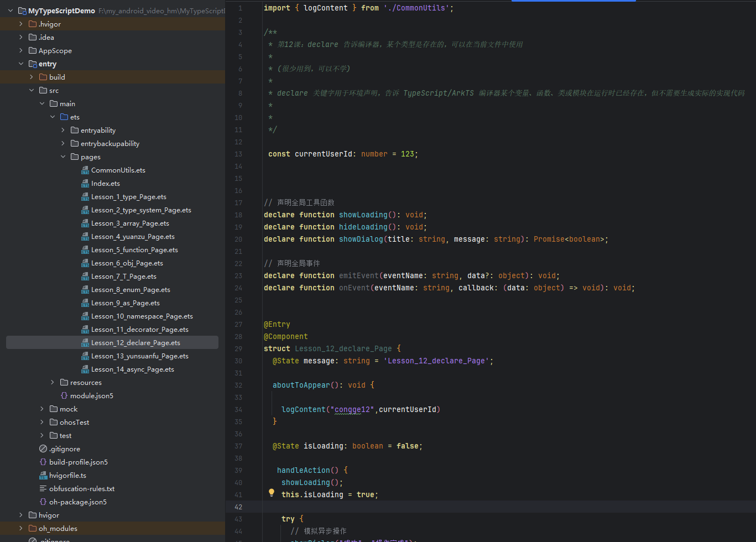Expand the hvigor folder near bottom
756x542 pixels.
[21, 515]
